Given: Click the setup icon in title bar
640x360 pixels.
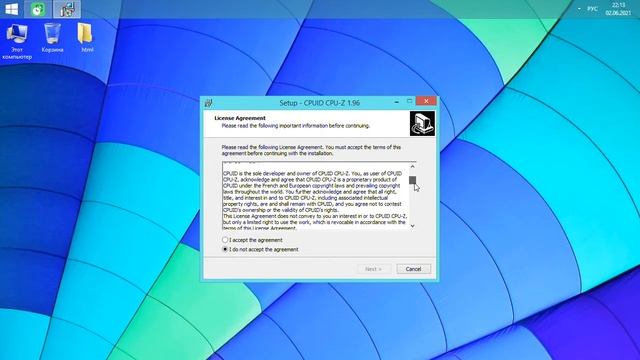Looking at the screenshot, I should [209, 103].
